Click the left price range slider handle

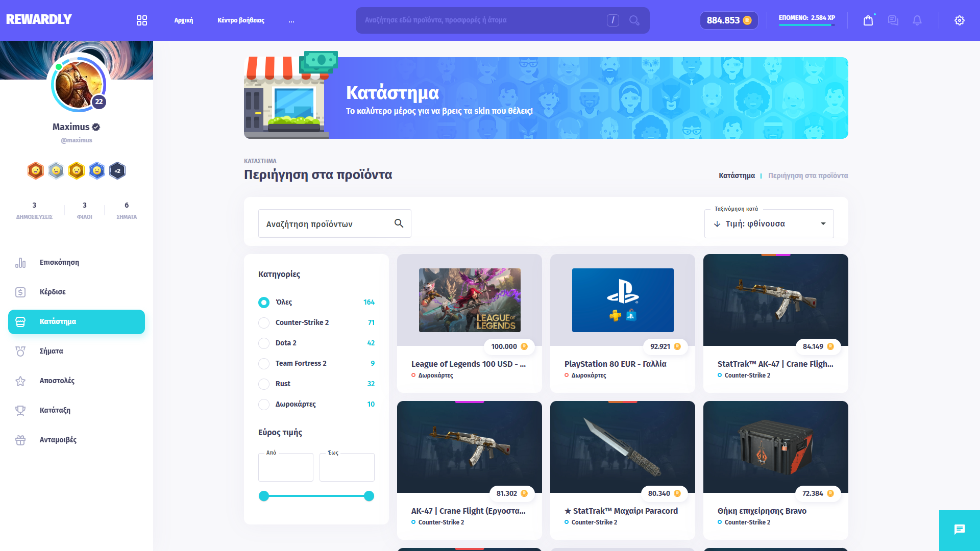(264, 496)
